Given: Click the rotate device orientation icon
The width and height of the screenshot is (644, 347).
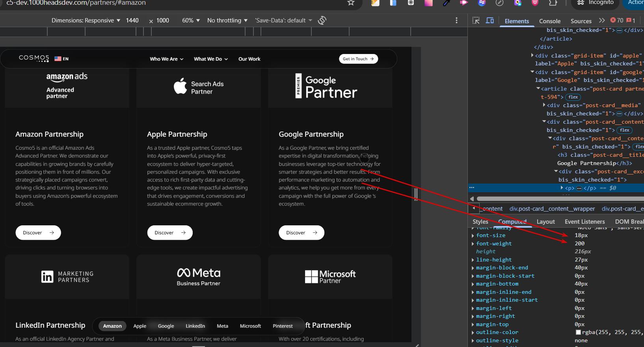Looking at the screenshot, I should [322, 20].
